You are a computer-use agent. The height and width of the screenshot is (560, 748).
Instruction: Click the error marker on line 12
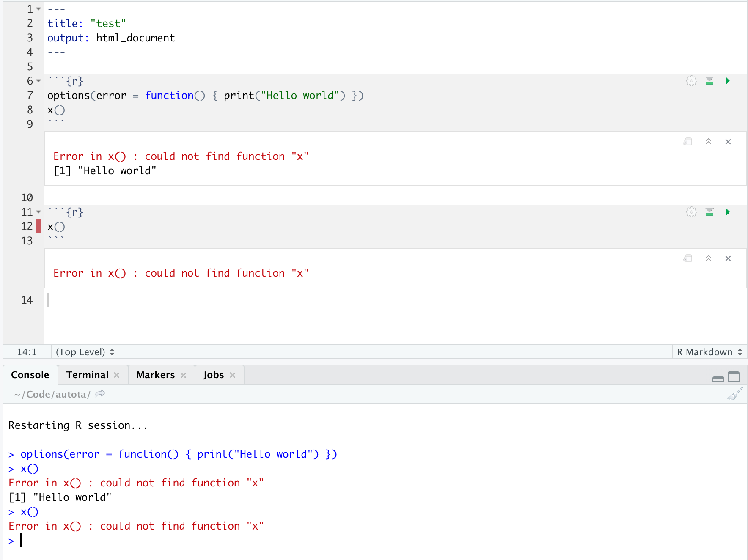[38, 227]
